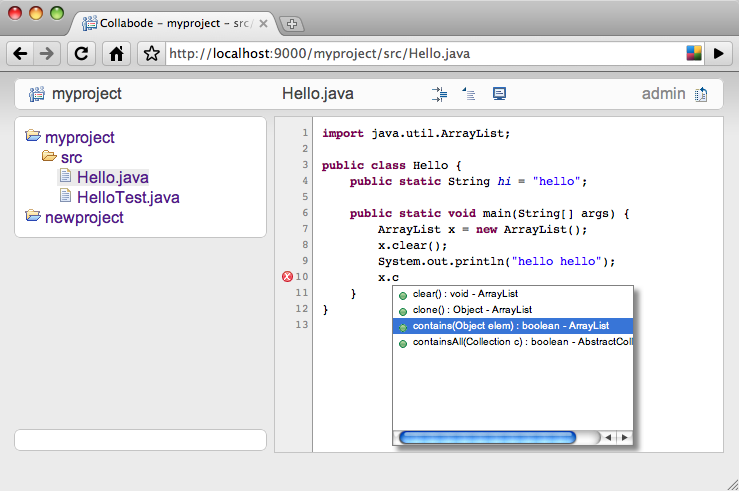Click the autocomplete popup horizontal scrollbar thumb
The height and width of the screenshot is (491, 739).
pos(486,437)
